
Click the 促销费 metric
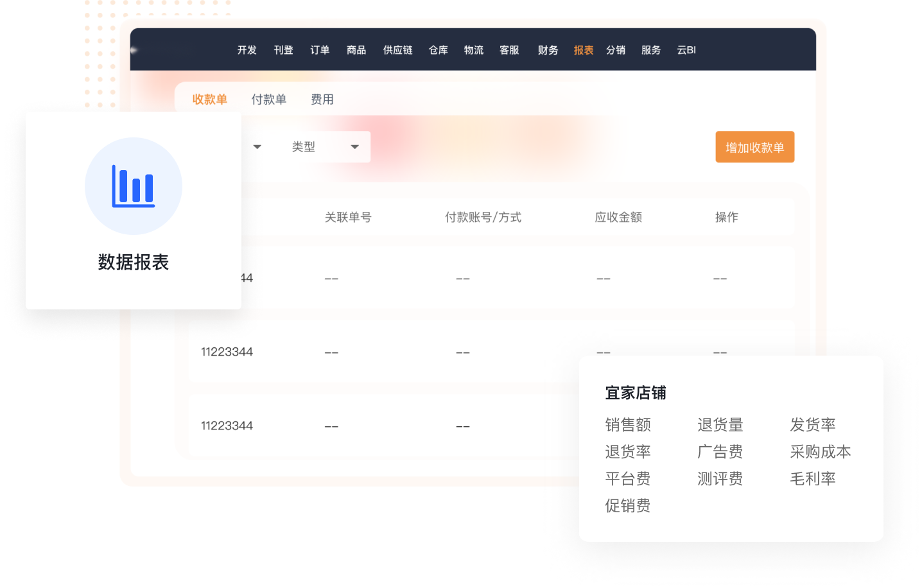coord(627,506)
